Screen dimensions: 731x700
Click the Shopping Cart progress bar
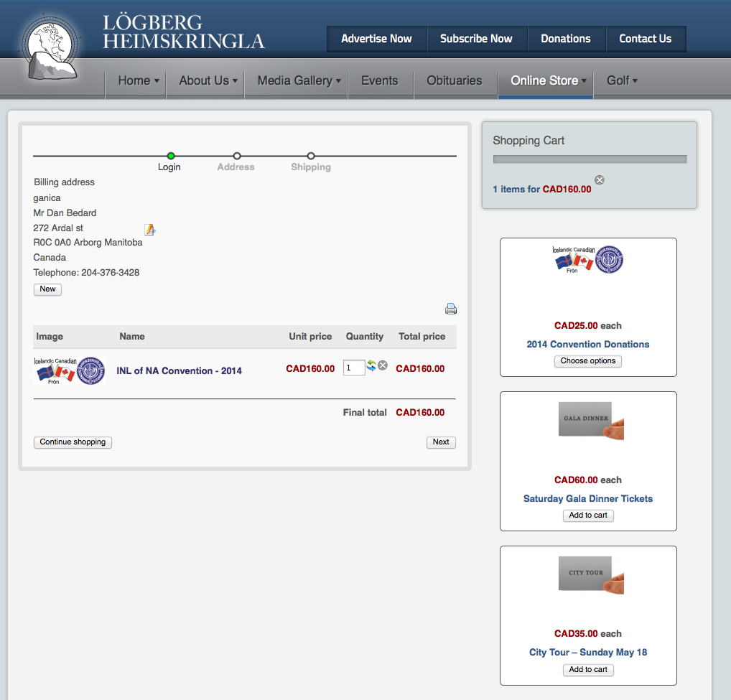[x=590, y=159]
